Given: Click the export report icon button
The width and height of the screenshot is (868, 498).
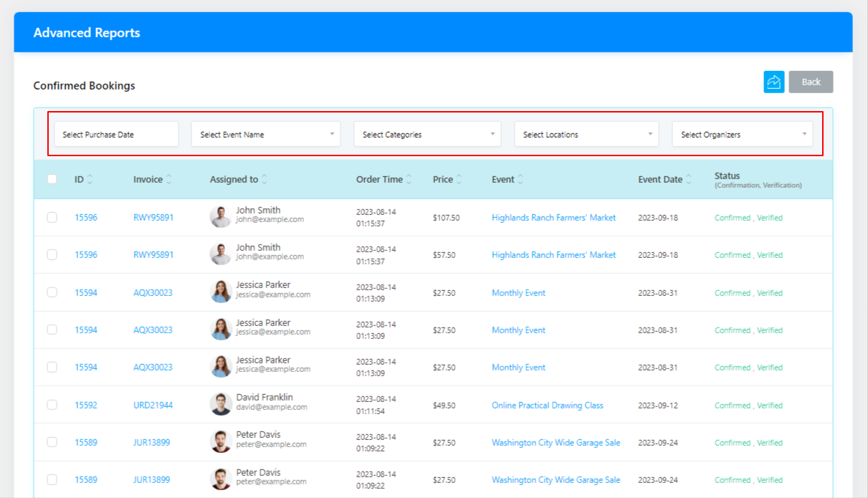Looking at the screenshot, I should tap(774, 82).
